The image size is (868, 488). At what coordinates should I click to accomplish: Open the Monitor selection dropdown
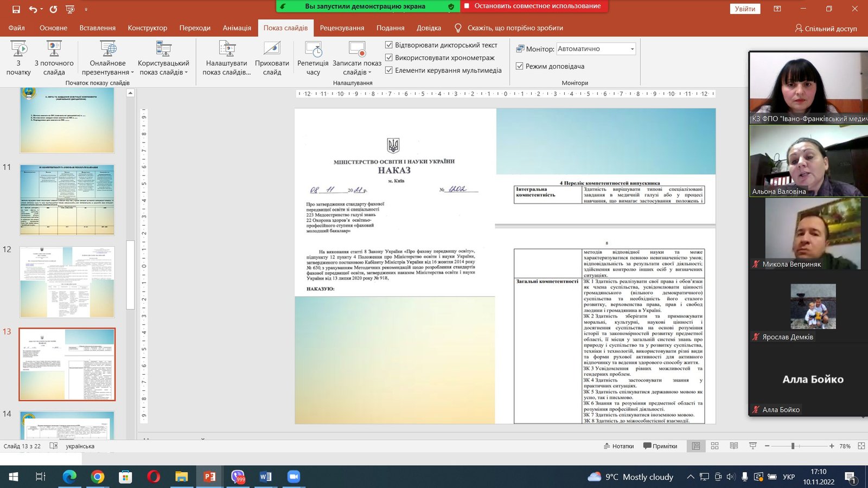632,49
